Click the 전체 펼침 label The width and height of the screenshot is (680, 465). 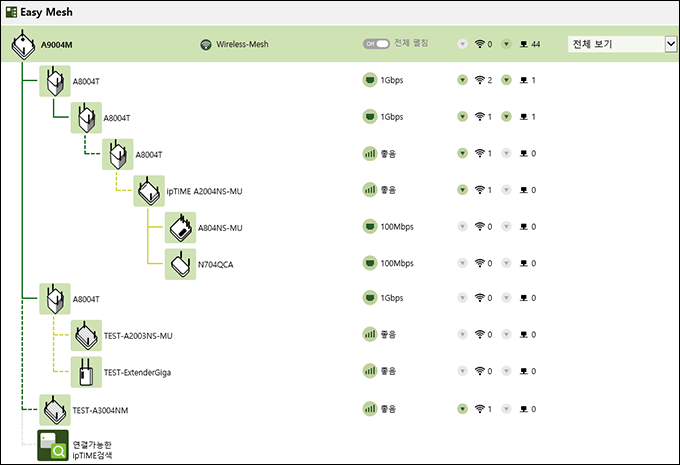tap(411, 43)
